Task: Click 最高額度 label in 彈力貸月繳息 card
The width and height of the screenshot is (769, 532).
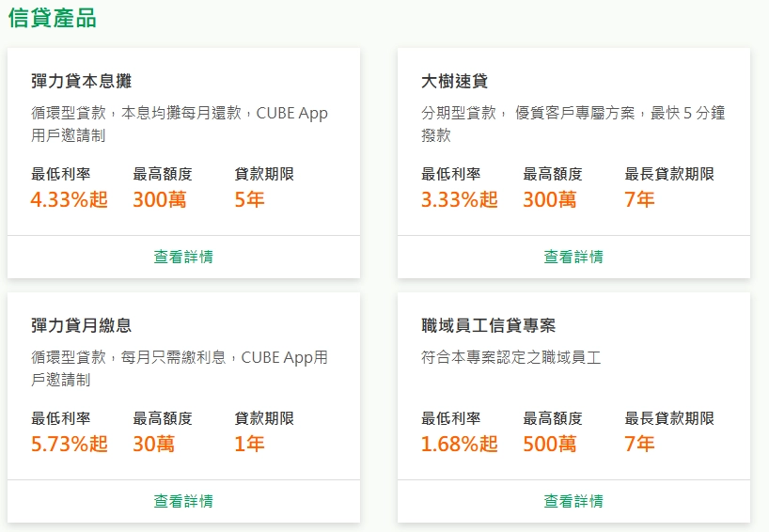Action: click(163, 417)
